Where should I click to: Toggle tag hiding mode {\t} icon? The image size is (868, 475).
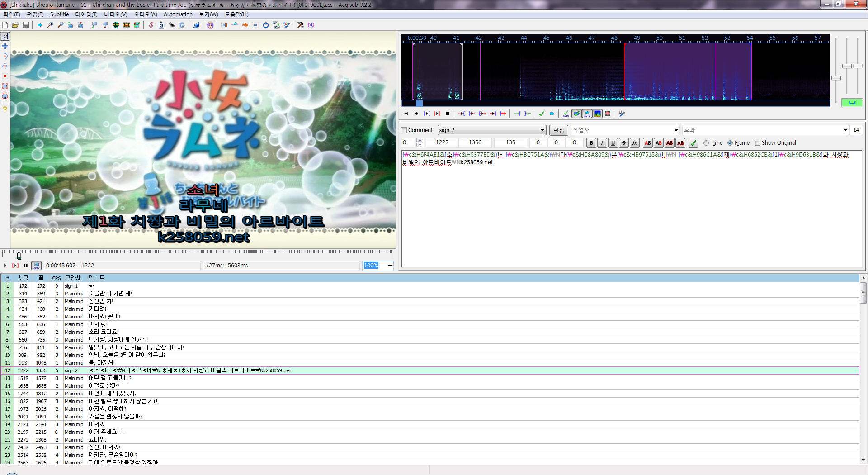[311, 25]
